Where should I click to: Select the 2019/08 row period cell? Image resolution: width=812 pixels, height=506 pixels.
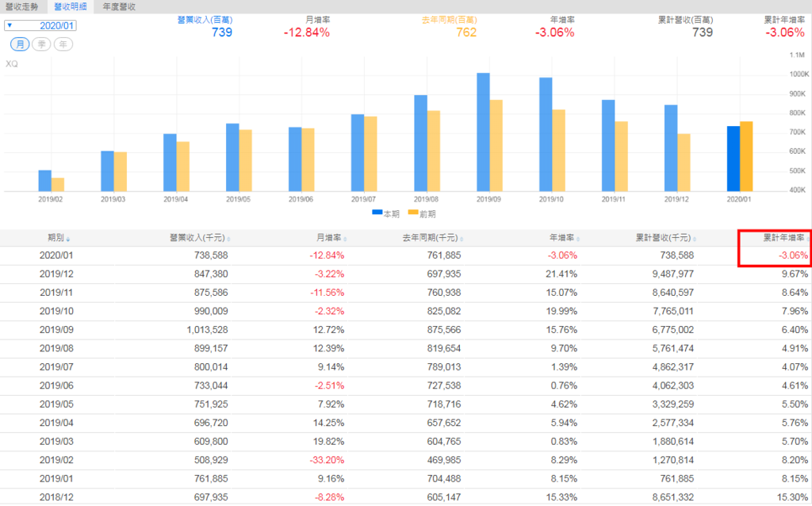(x=56, y=348)
